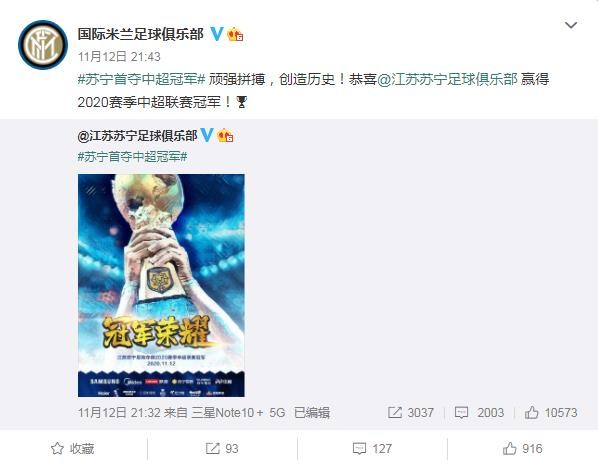Screen dimensions: 598x466
Task: Open the #苏宁首夺中超冠军# hashtag in main post
Action: (x=141, y=79)
